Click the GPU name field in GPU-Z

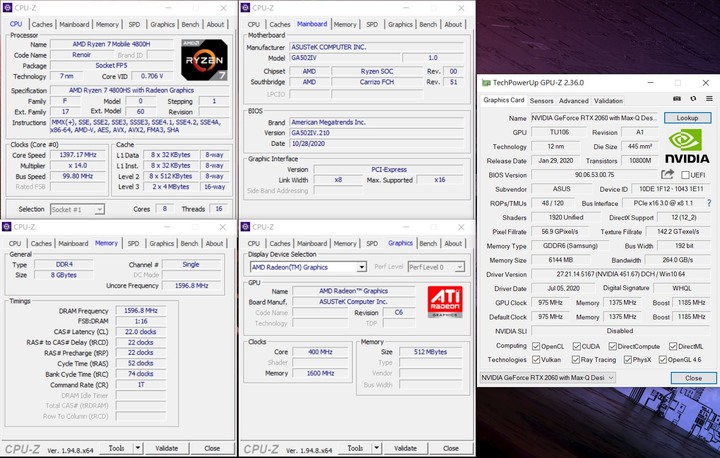click(594, 118)
